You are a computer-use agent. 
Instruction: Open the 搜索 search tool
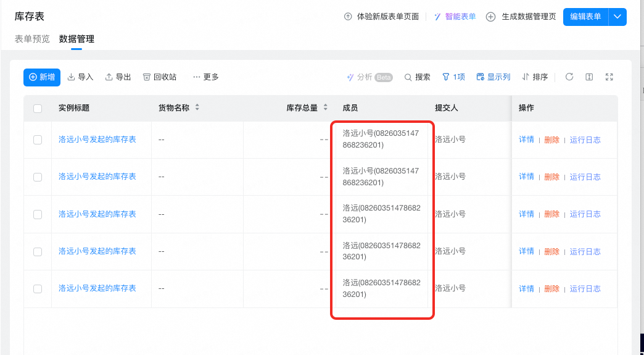click(417, 77)
